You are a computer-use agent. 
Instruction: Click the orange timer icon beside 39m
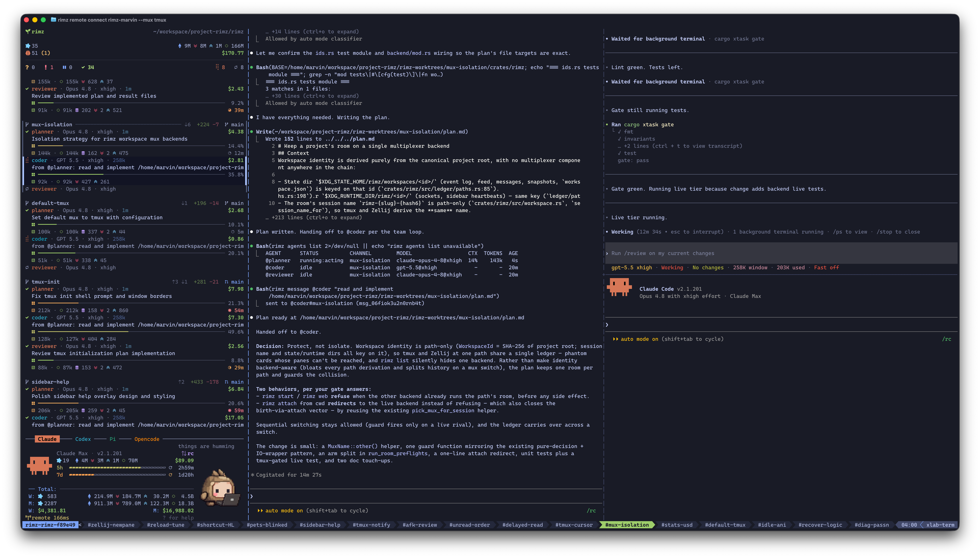(230, 110)
